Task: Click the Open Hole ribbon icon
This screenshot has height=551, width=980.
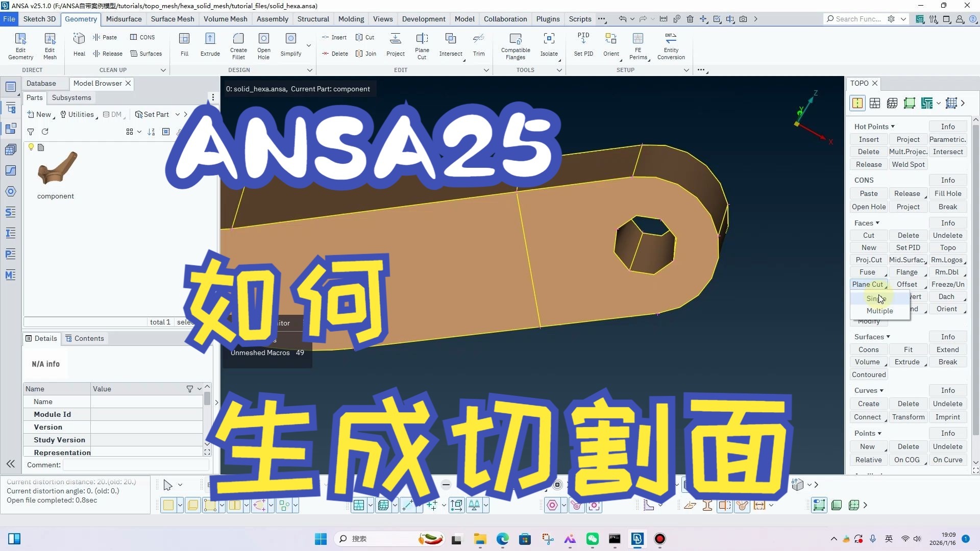Action: (263, 39)
